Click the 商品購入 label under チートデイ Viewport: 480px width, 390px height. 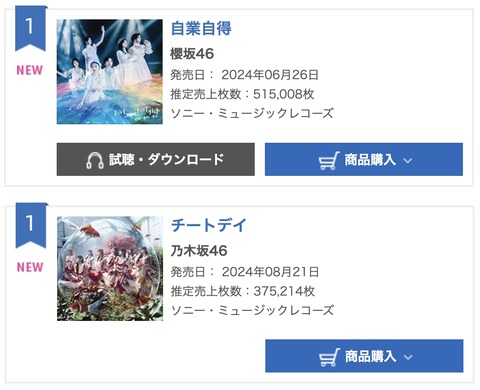click(370, 357)
